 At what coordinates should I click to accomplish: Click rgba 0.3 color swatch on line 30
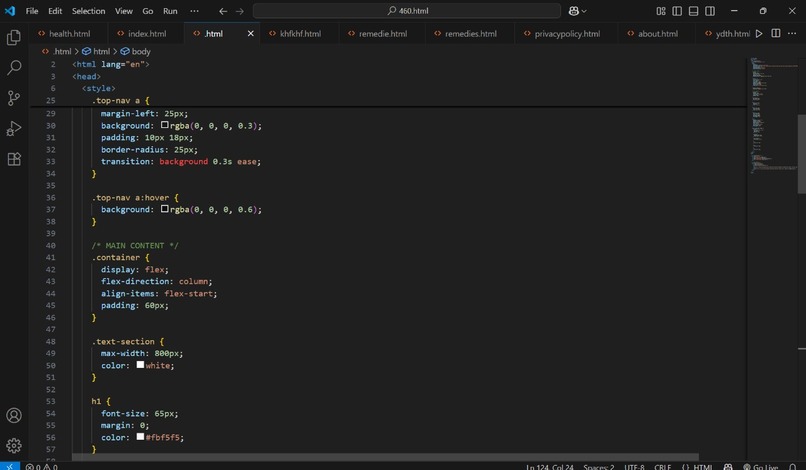[164, 125]
